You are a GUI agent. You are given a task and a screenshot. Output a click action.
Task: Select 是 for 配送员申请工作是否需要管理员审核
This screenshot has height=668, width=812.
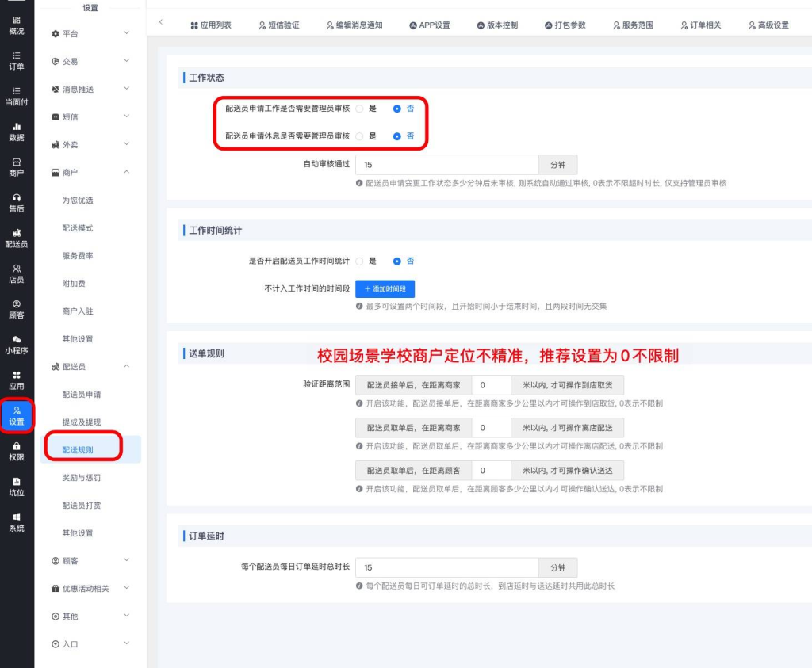pyautogui.click(x=359, y=109)
